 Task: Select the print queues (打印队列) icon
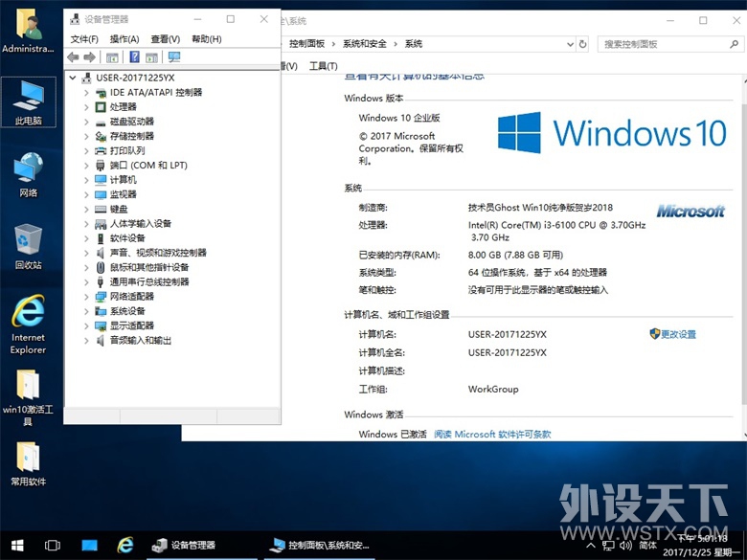[x=101, y=151]
